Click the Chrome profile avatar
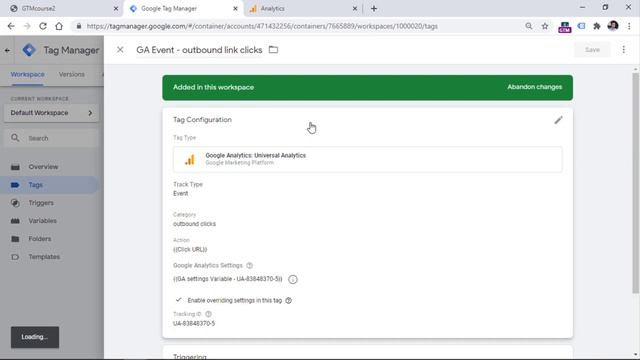640x360 pixels. 613,26
